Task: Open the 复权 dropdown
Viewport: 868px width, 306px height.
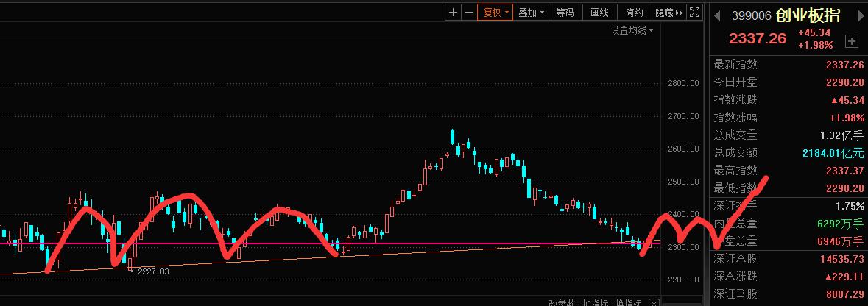Action: 495,13
